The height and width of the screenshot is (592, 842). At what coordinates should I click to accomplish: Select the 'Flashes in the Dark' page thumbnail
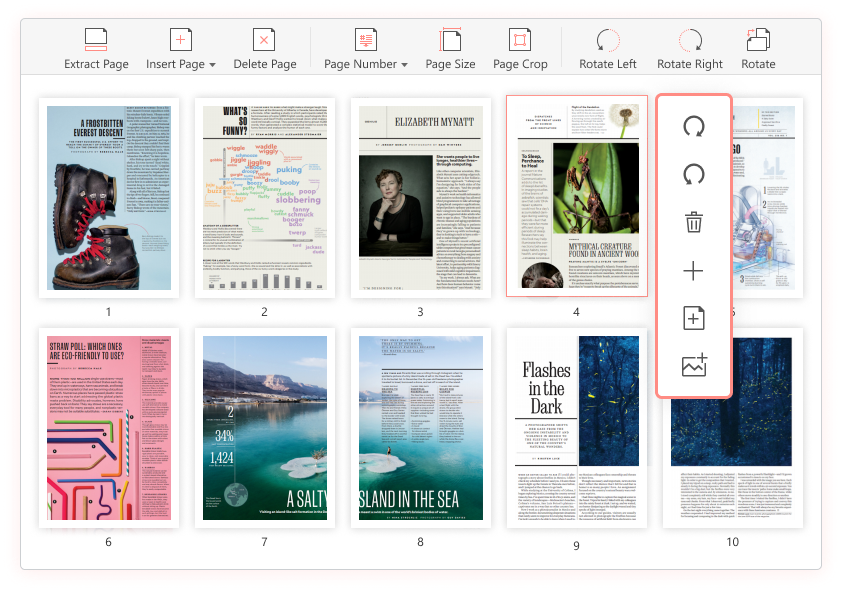tap(575, 434)
